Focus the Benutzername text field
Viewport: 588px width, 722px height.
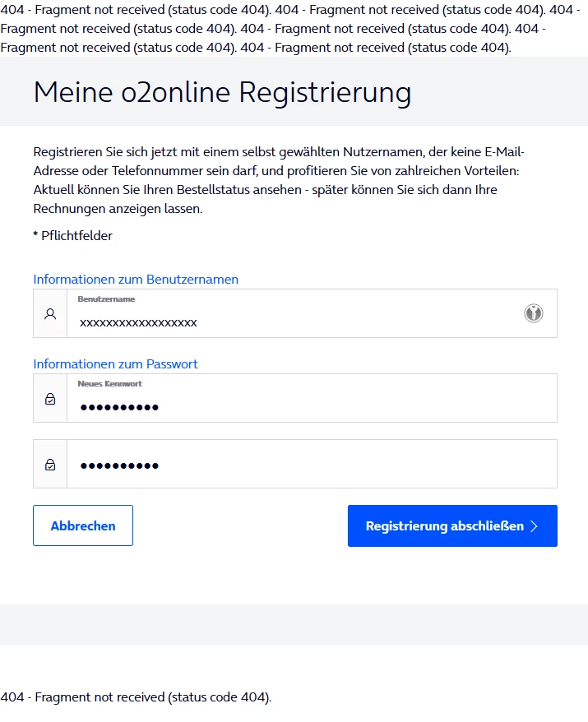click(x=296, y=322)
